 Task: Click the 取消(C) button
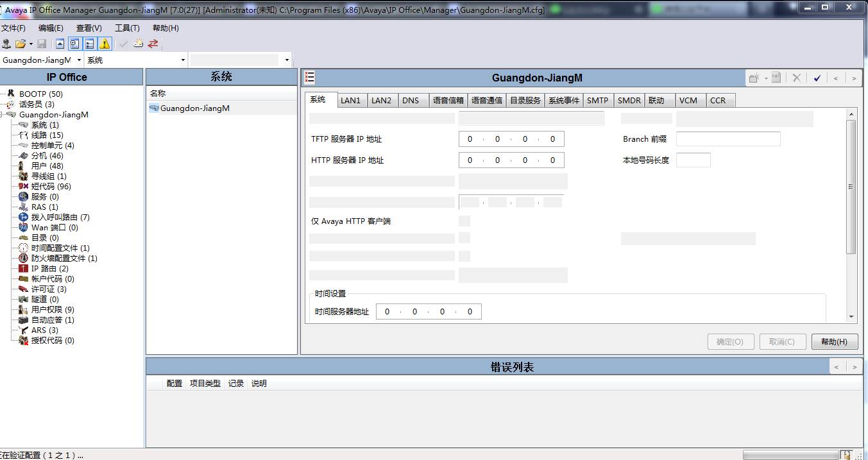click(x=783, y=342)
